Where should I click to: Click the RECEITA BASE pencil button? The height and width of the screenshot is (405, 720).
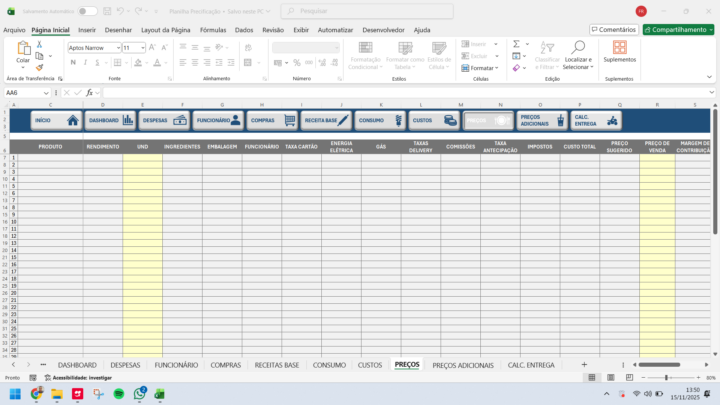tap(326, 120)
